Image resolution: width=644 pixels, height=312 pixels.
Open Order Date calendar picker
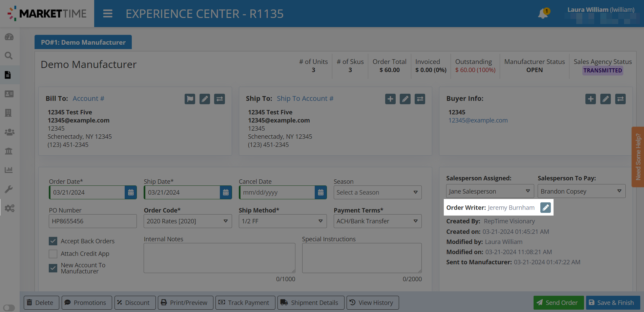(x=131, y=193)
